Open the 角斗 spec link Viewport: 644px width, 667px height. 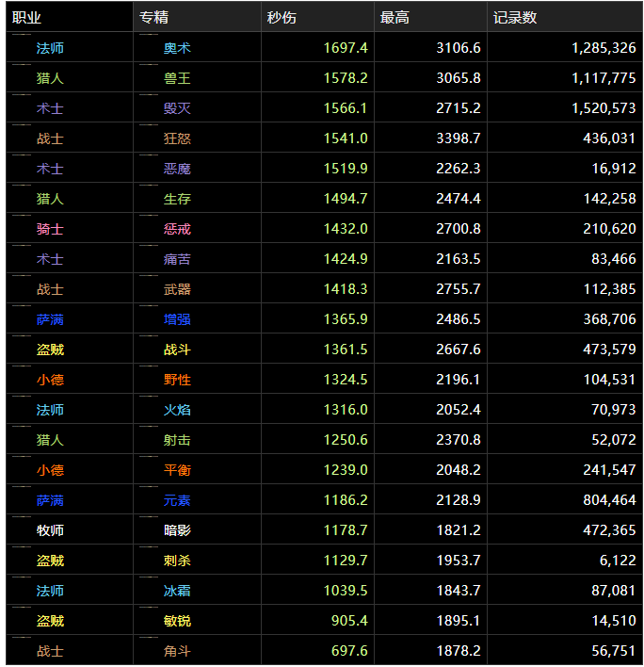click(177, 651)
